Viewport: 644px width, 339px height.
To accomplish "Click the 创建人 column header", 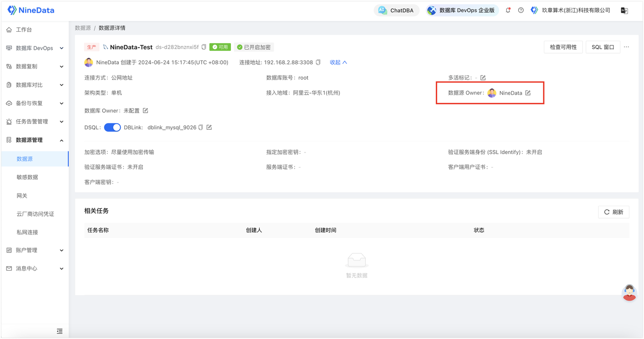I will [x=254, y=230].
